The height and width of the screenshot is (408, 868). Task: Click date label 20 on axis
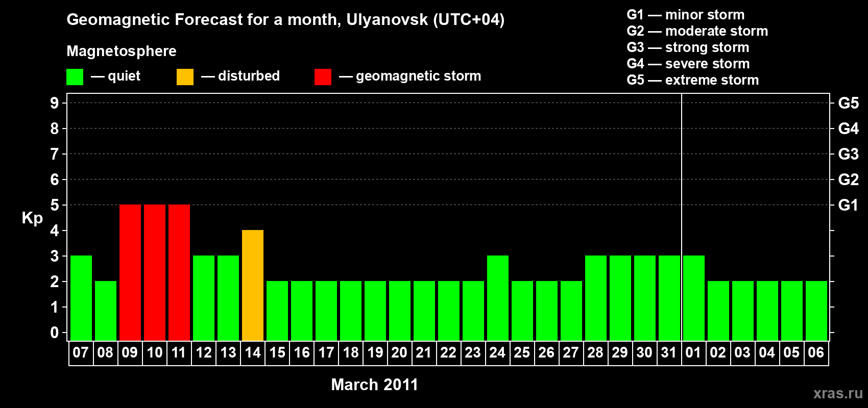click(399, 352)
